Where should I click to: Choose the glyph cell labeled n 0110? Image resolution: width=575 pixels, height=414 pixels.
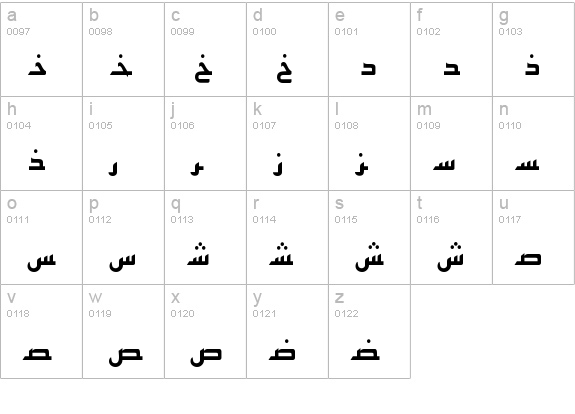[534, 143]
